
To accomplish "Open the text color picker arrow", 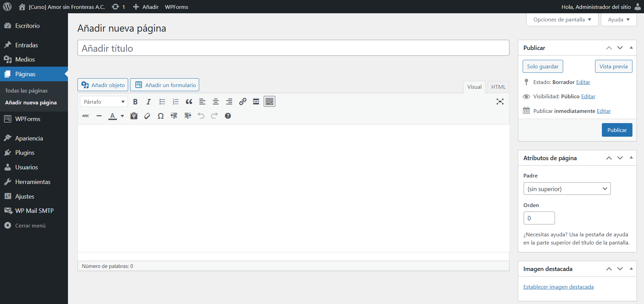I will point(122,116).
